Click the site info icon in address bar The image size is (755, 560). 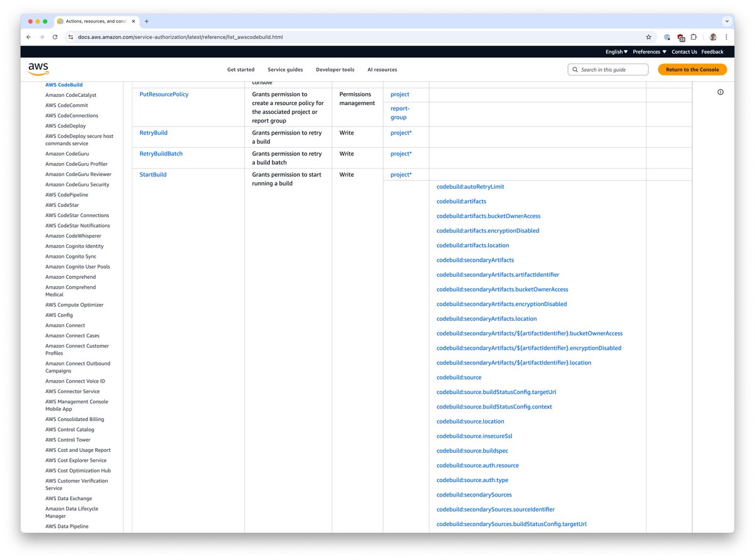[70, 37]
